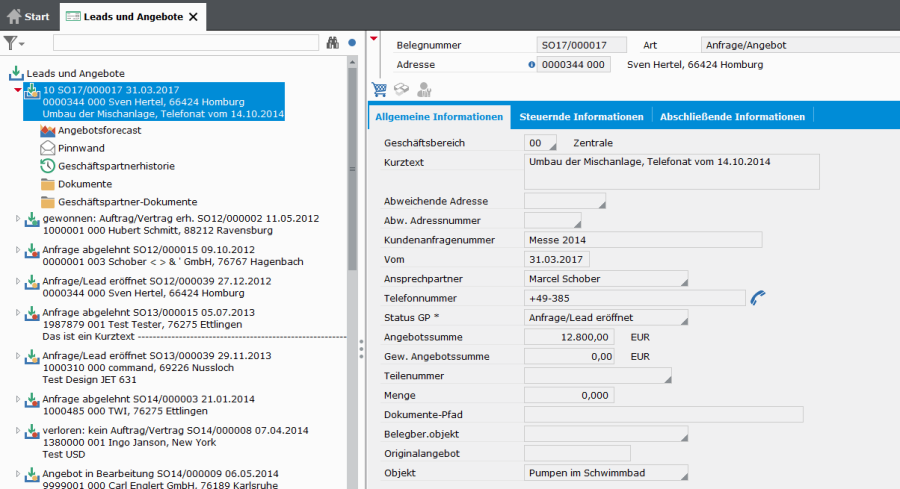Viewport: 900px width, 489px height.
Task: Click the Start home icon
Action: 14,16
